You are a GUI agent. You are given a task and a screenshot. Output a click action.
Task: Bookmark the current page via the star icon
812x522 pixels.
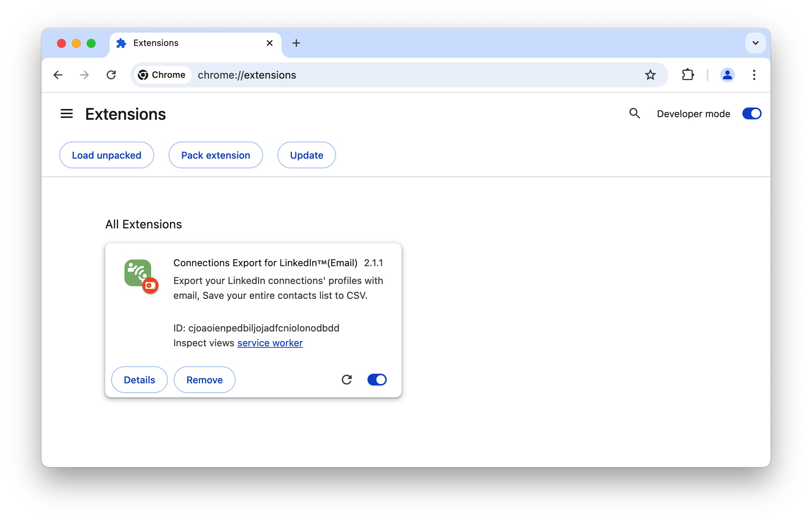650,75
